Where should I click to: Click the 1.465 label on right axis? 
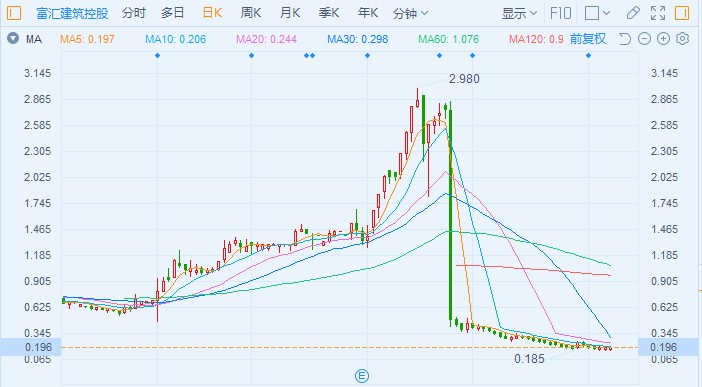coord(664,229)
